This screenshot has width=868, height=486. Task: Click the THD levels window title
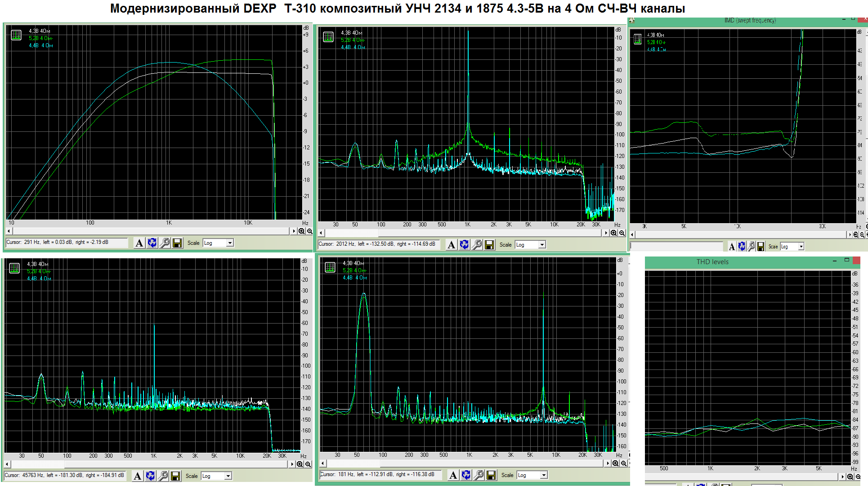712,262
